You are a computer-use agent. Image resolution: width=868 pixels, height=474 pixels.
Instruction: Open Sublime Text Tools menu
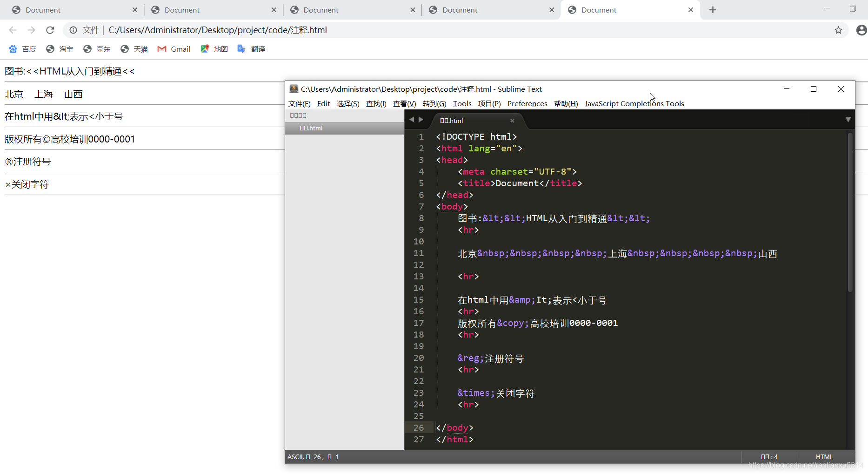point(462,103)
